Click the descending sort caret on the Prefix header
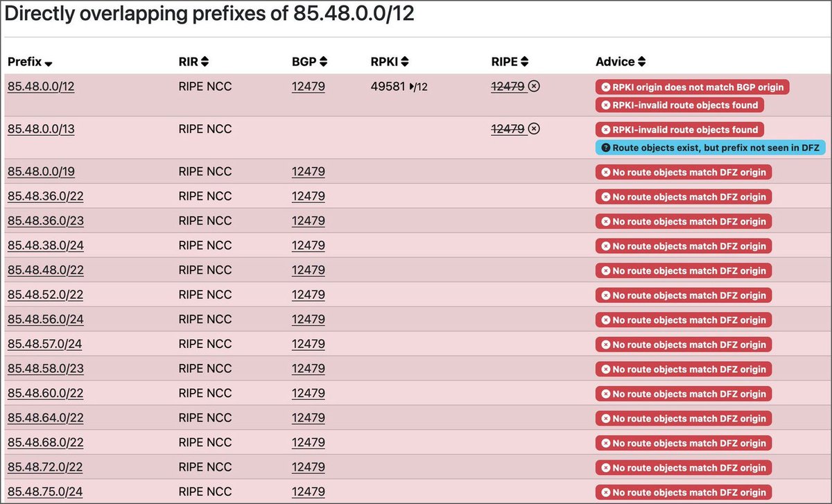 pos(48,63)
